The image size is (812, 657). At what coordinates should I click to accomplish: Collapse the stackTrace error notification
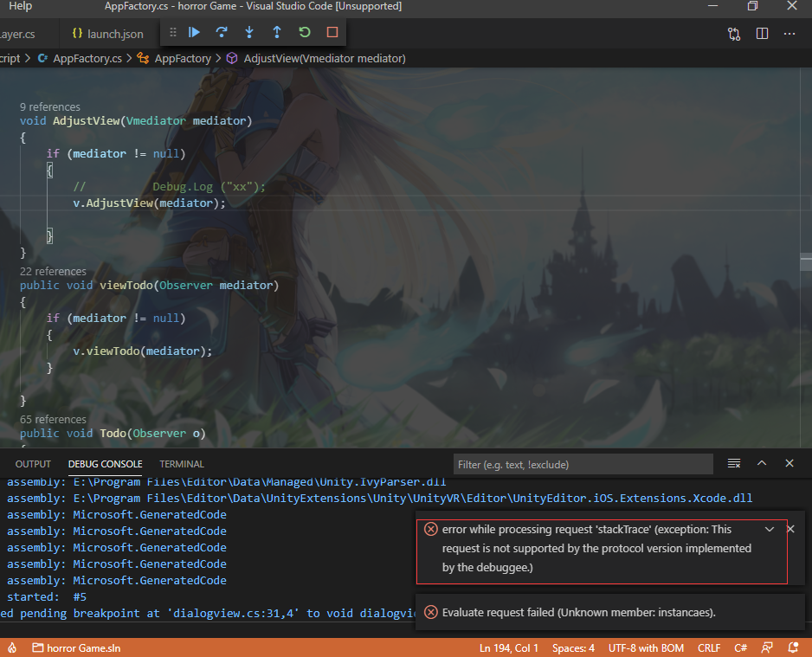[770, 529]
